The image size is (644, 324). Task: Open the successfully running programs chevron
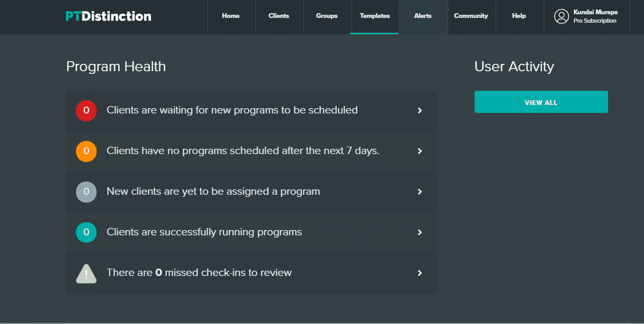[420, 233]
